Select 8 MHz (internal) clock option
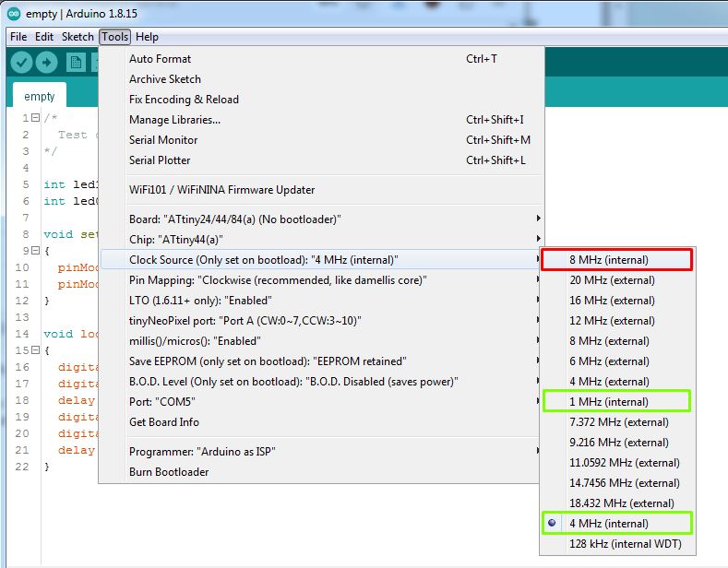The height and width of the screenshot is (568, 728). (x=617, y=260)
